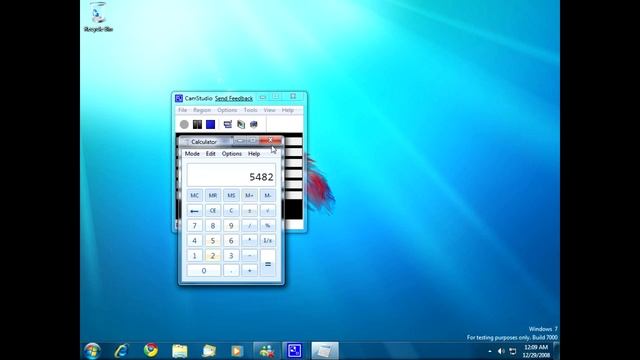
Task: Click calculator digit 4
Action: point(194,241)
